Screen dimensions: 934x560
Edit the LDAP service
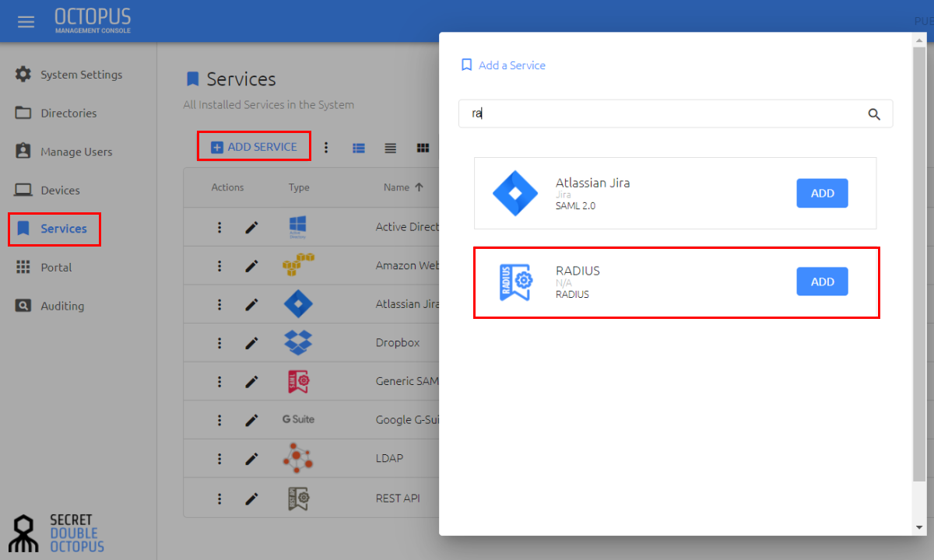[251, 458]
